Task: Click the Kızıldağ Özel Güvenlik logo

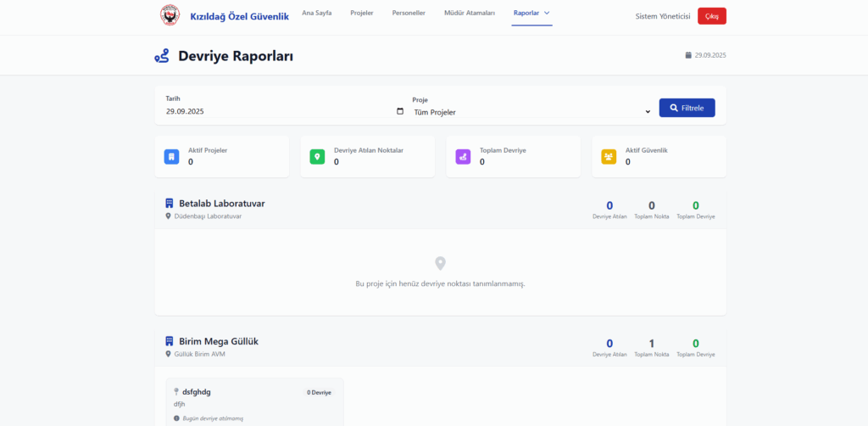Action: 170,15
